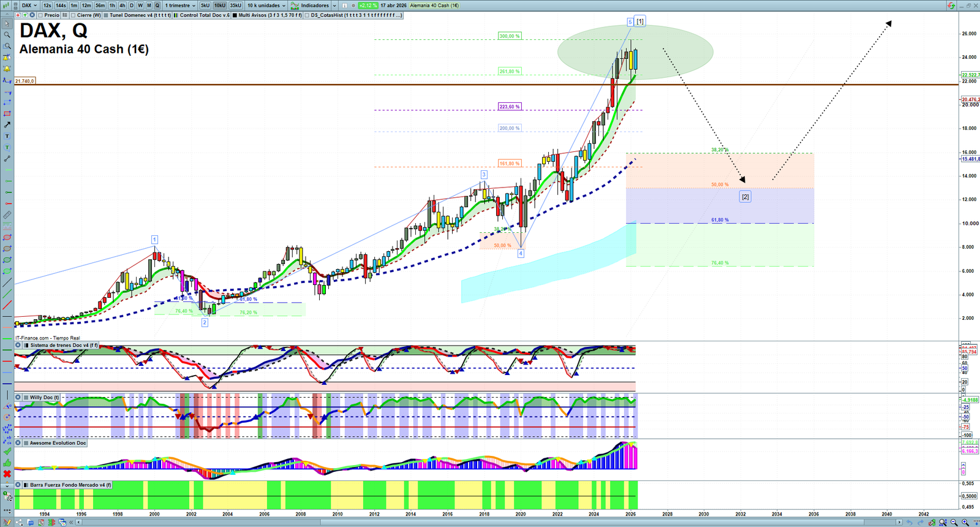Image resolution: width=980 pixels, height=527 pixels.
Task: Open the DAX symbol dropdown
Action: pyautogui.click(x=29, y=6)
